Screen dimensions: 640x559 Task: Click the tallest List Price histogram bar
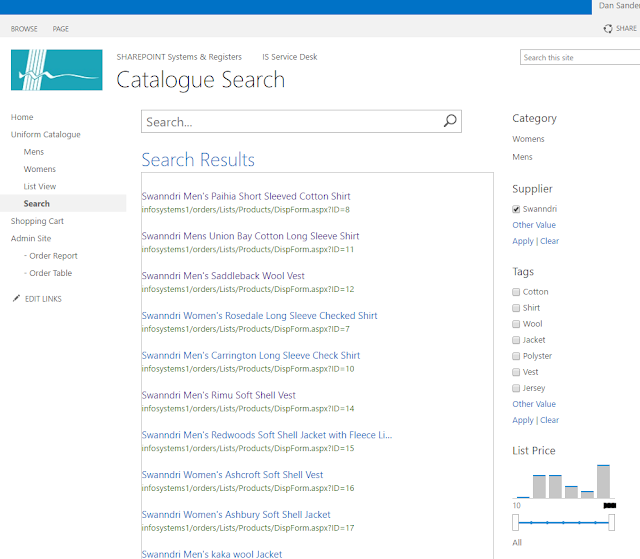click(x=603, y=481)
